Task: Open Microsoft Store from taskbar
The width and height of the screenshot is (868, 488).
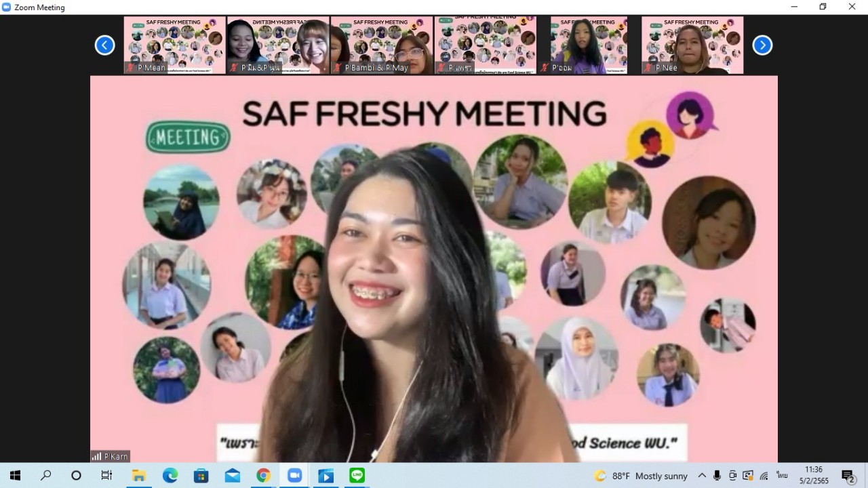Action: [x=201, y=476]
